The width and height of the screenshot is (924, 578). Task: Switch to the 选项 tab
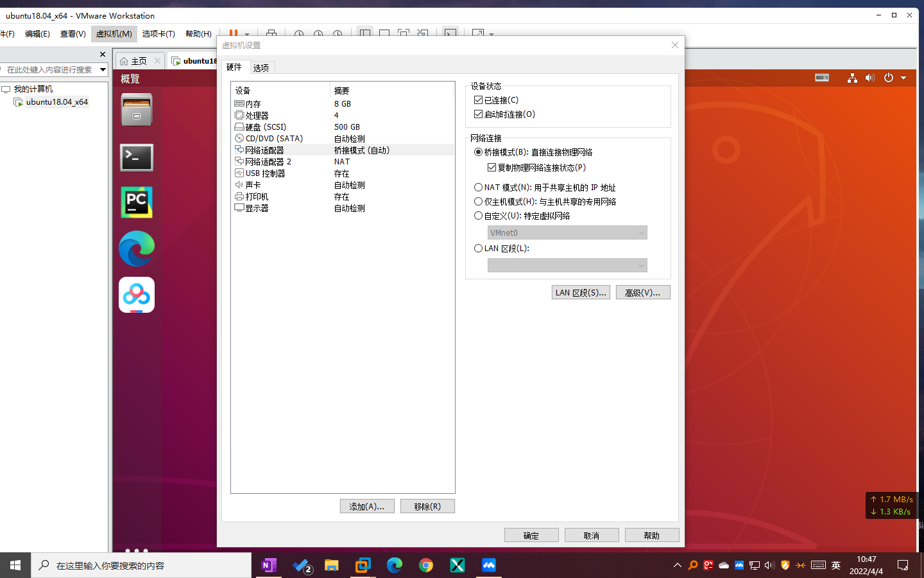tap(261, 67)
